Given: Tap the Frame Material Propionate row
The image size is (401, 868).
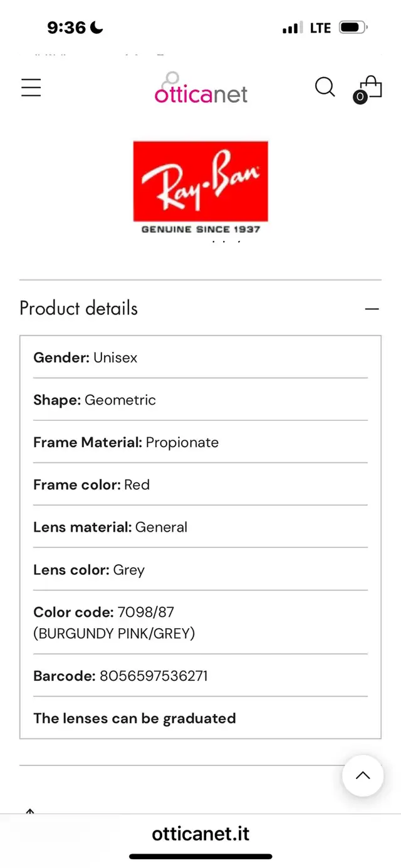Looking at the screenshot, I should pos(200,442).
